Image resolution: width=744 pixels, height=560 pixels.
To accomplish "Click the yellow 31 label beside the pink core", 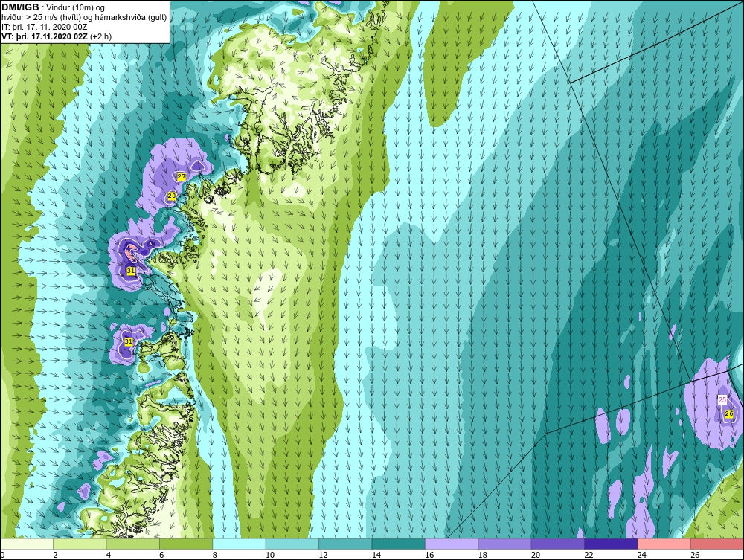I will [131, 270].
